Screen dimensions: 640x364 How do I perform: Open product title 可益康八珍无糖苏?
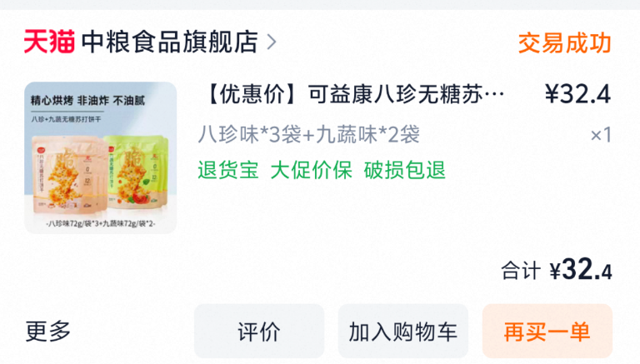point(352,94)
